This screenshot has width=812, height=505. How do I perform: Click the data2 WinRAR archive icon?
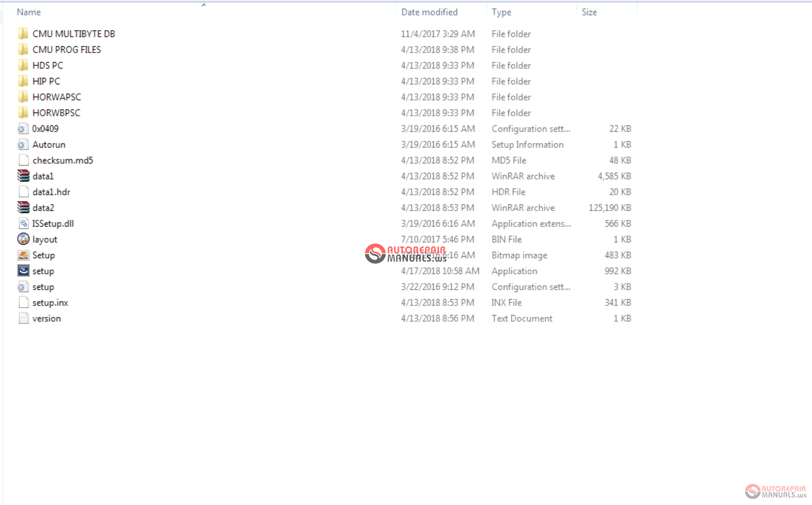(23, 208)
